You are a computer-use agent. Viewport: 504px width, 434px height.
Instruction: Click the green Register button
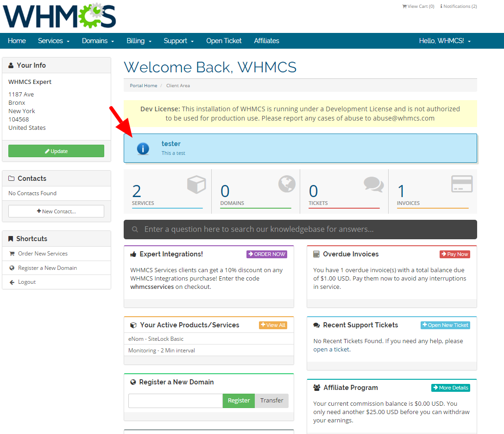239,401
